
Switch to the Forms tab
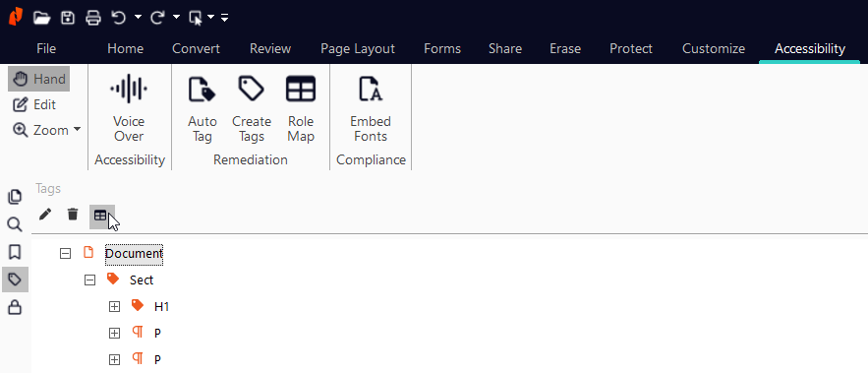click(442, 49)
